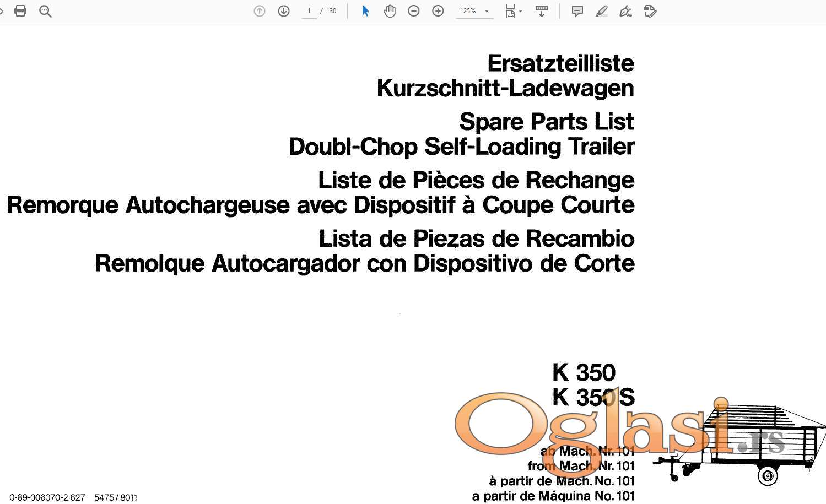The image size is (826, 504).
Task: Click the scrolling mode keyboard-arrow icon
Action: (542, 11)
